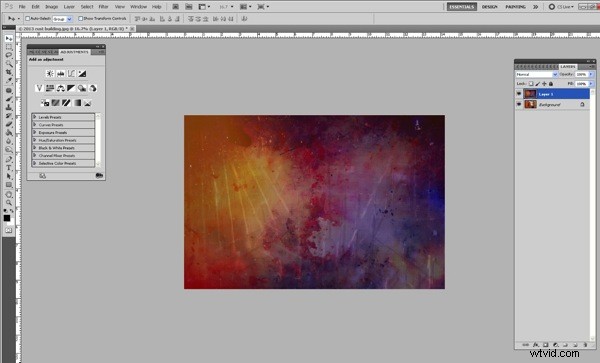Select the Rectangular Marquee tool

click(x=8, y=47)
